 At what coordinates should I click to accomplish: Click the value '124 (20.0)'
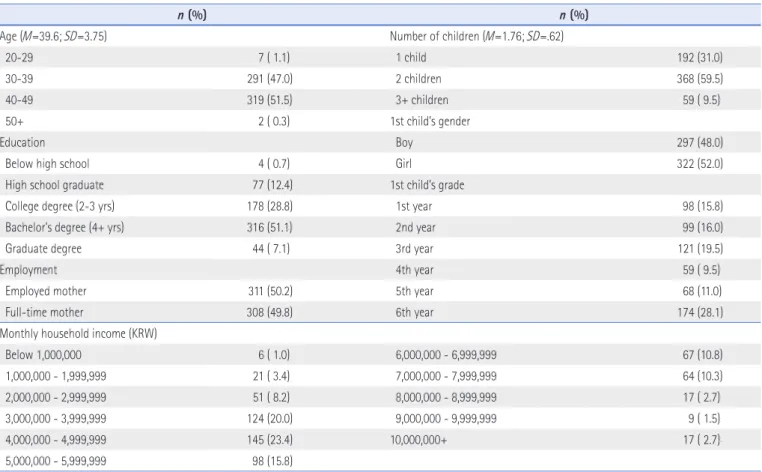[270, 419]
